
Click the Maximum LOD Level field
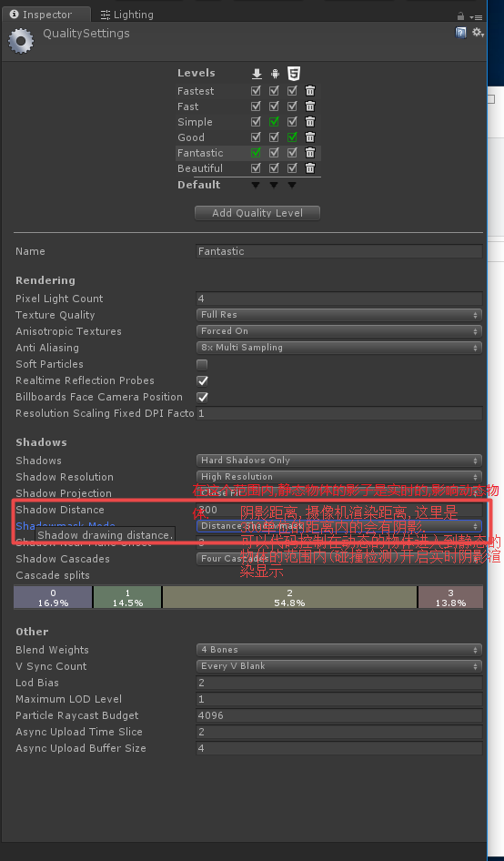pos(339,699)
